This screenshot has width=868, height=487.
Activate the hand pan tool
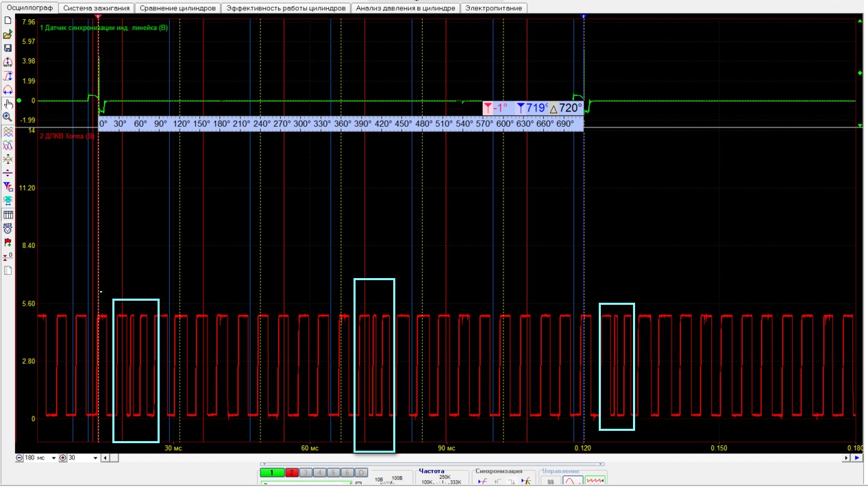[x=8, y=104]
